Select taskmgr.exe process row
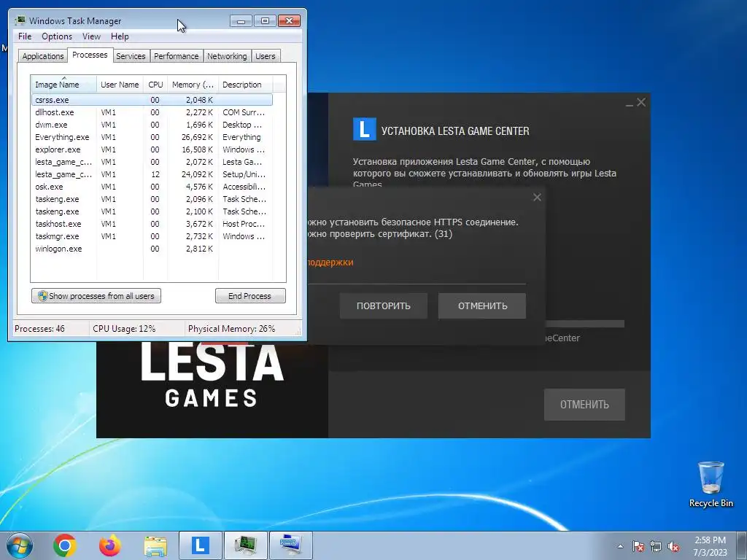This screenshot has width=747, height=560. [x=152, y=236]
